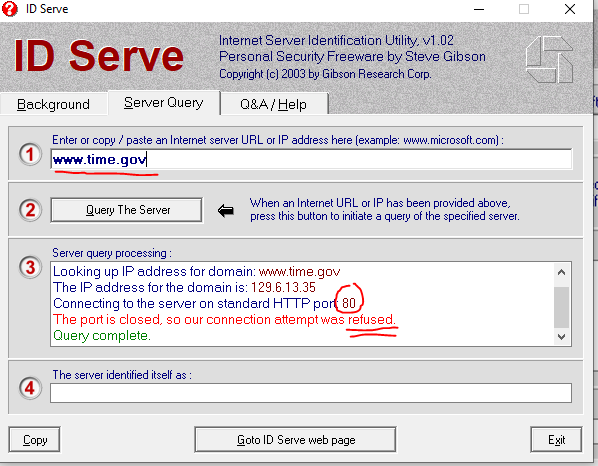Click the scroll-up arrow in the query results
This screenshot has height=466, width=598.
click(561, 272)
